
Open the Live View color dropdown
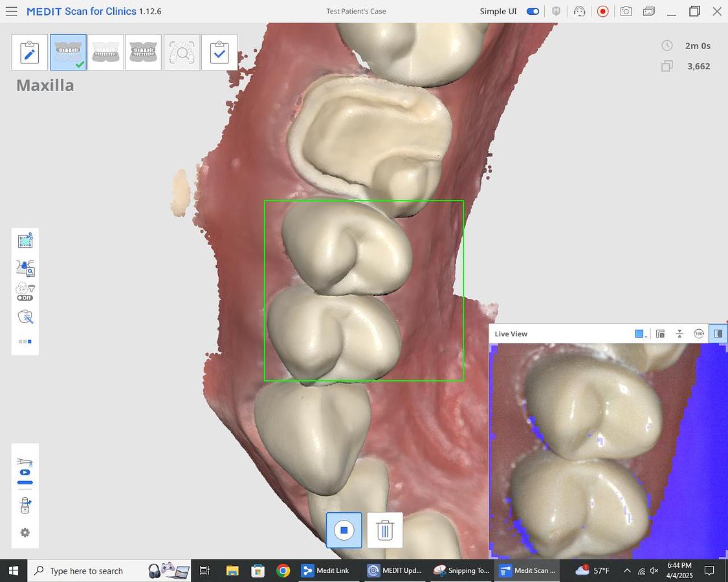(641, 334)
